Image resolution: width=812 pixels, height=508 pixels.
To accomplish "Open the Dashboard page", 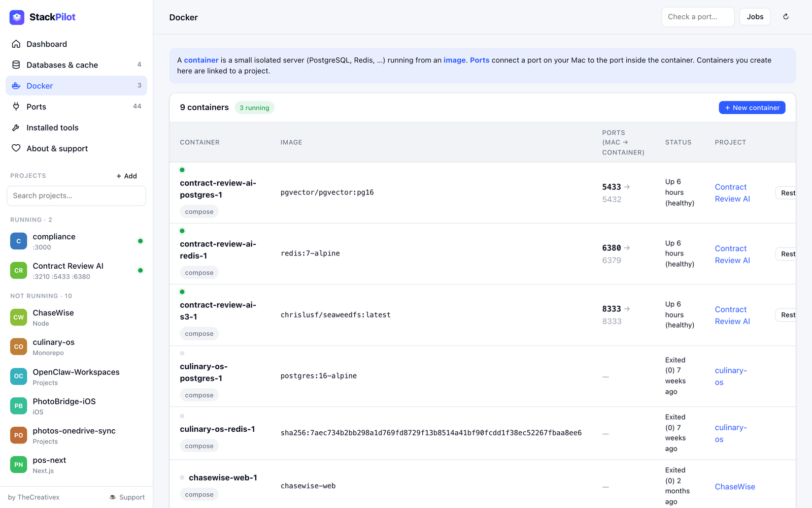I will [76, 44].
